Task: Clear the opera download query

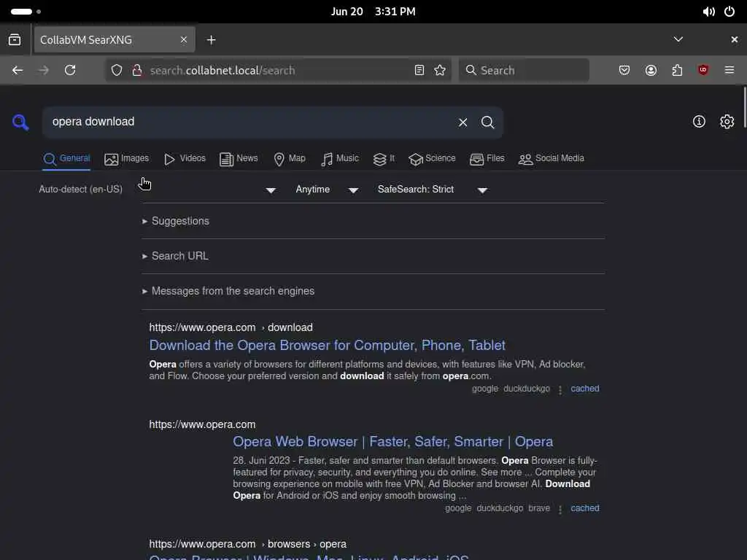Action: click(462, 122)
